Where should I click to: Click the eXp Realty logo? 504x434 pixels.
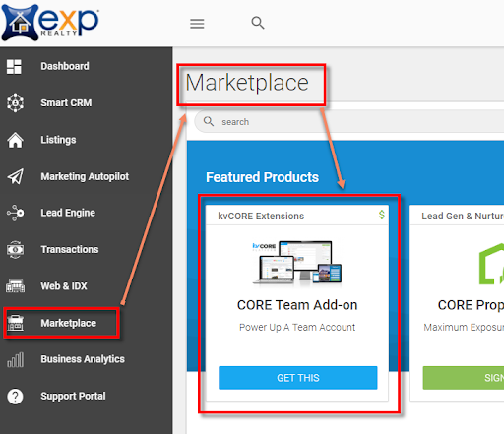coord(50,23)
